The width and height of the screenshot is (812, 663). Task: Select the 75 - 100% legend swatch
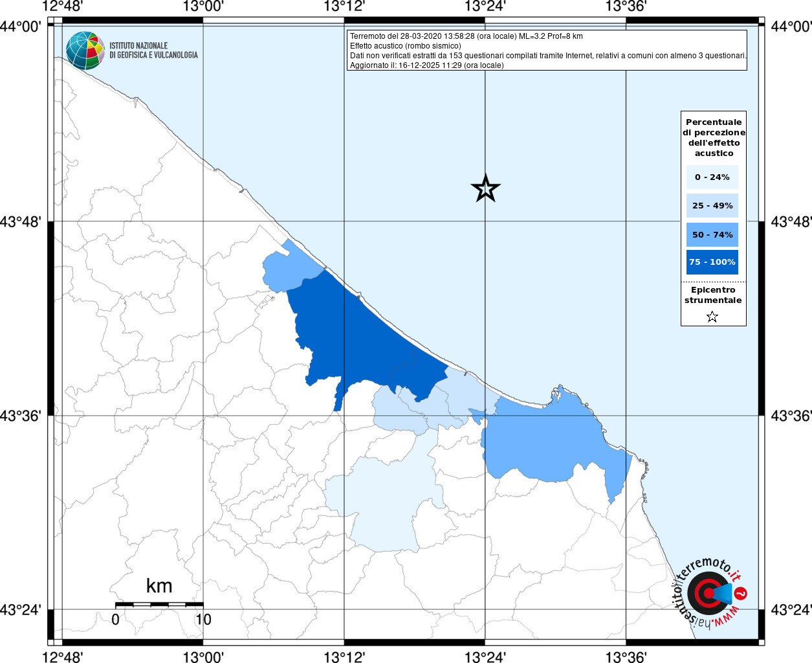(712, 262)
